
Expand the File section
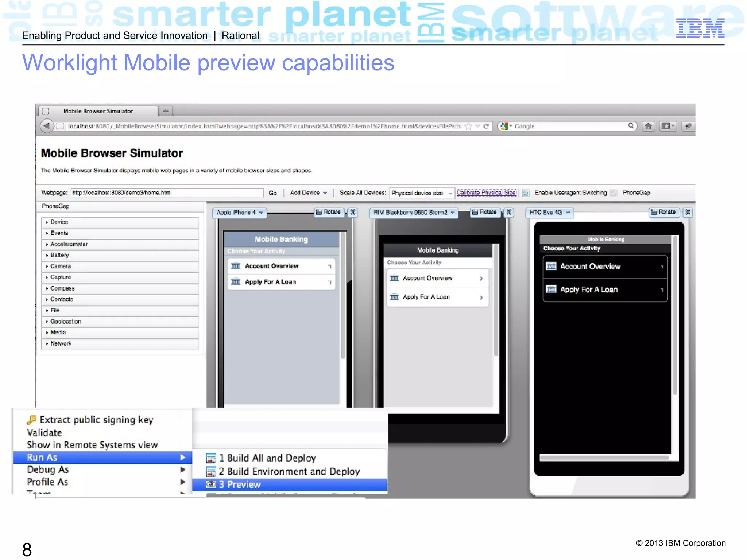(120, 310)
